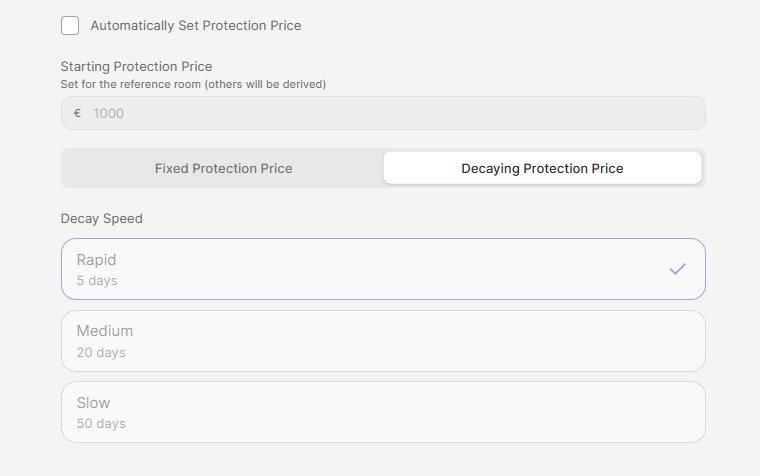Enable the Automatically Set Protection Price checkbox
The height and width of the screenshot is (476, 760).
pos(70,26)
